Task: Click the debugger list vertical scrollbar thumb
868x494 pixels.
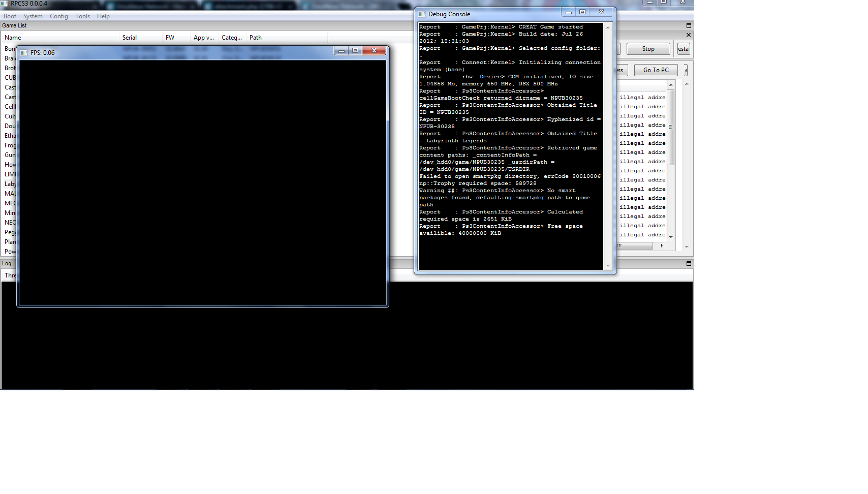Action: 671,127
